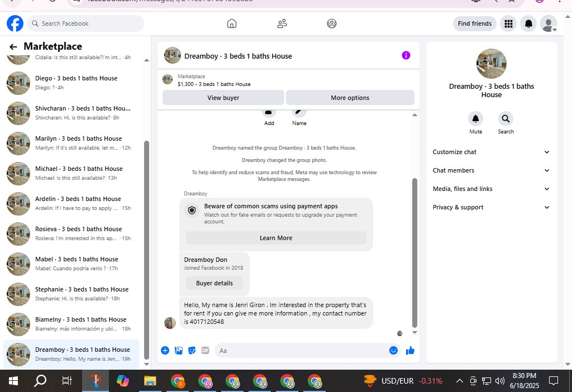This screenshot has width=572, height=392.
Task: Open Windows taskbar search
Action: coord(40,381)
